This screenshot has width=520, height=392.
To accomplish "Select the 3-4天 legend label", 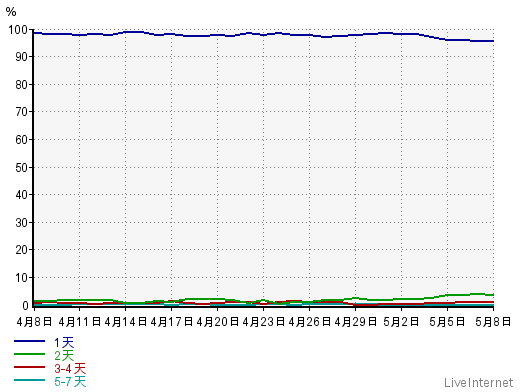I will [70, 368].
